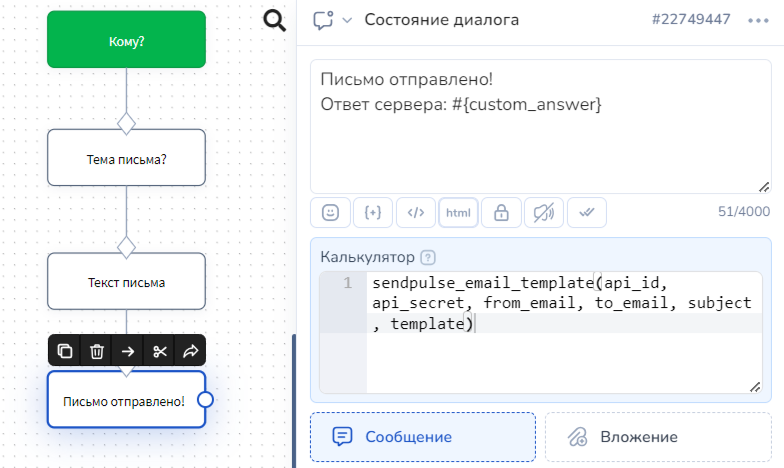The width and height of the screenshot is (784, 468).
Task: Delete the block with the trash icon
Action: point(97,350)
